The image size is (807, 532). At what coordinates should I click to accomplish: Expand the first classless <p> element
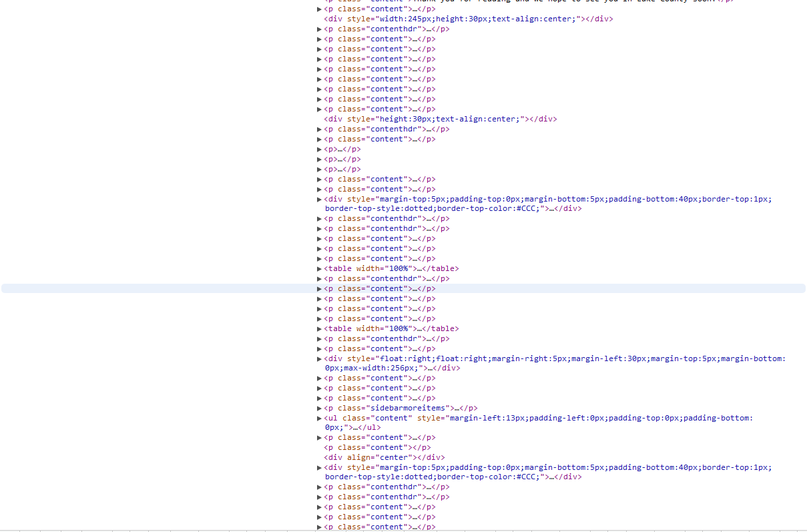319,149
